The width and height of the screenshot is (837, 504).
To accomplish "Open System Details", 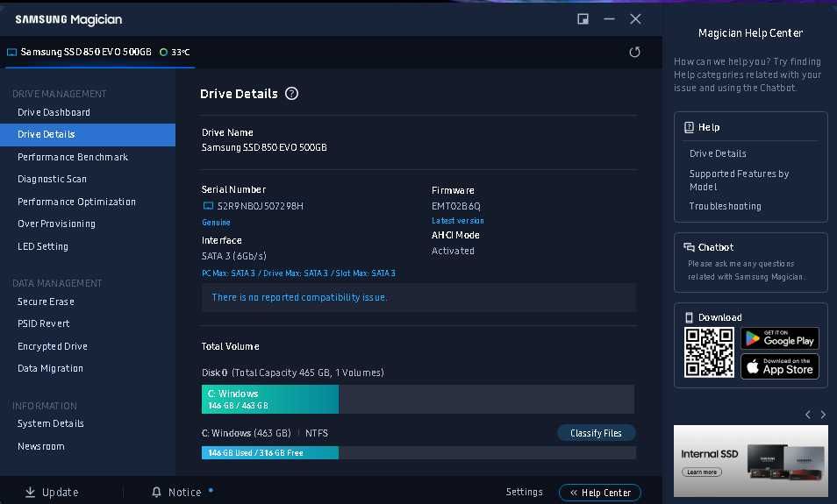I will pyautogui.click(x=50, y=423).
